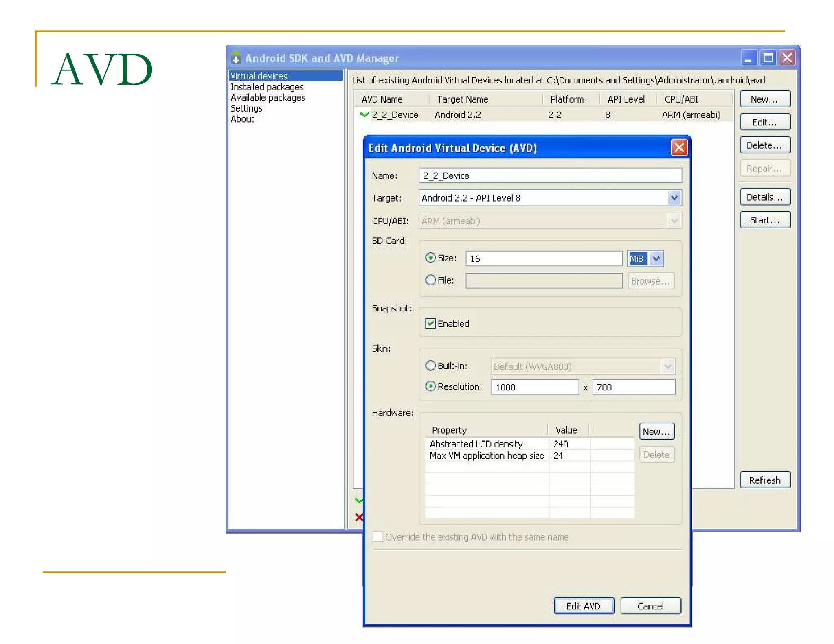Open Available packages in the sidebar
The image size is (834, 644).
[x=268, y=97]
